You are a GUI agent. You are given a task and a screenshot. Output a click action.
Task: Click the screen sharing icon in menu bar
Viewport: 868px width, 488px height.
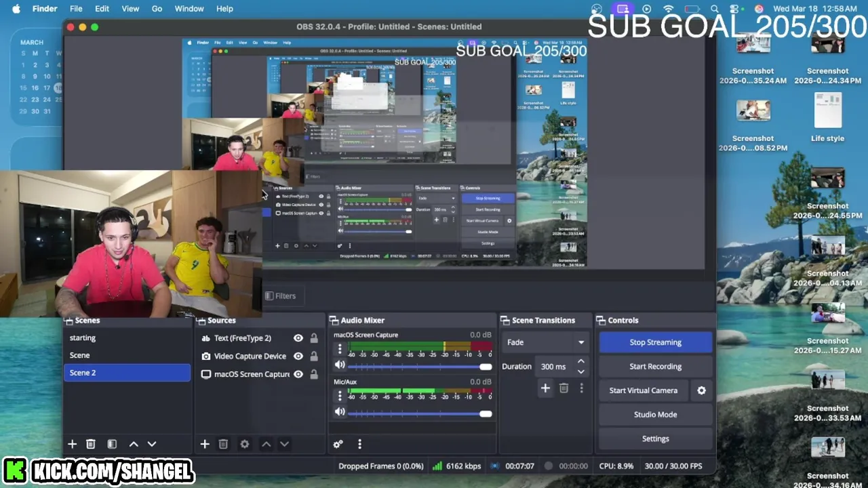pyautogui.click(x=623, y=9)
